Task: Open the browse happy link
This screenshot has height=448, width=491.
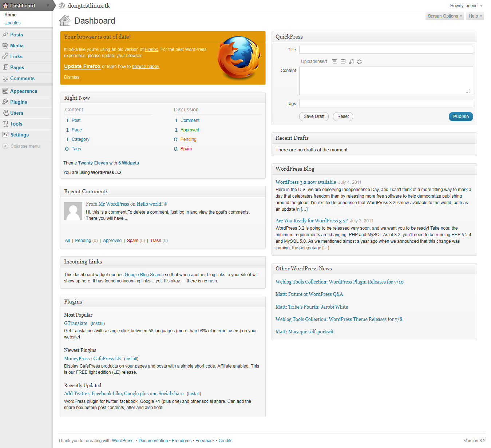Action: (x=146, y=67)
